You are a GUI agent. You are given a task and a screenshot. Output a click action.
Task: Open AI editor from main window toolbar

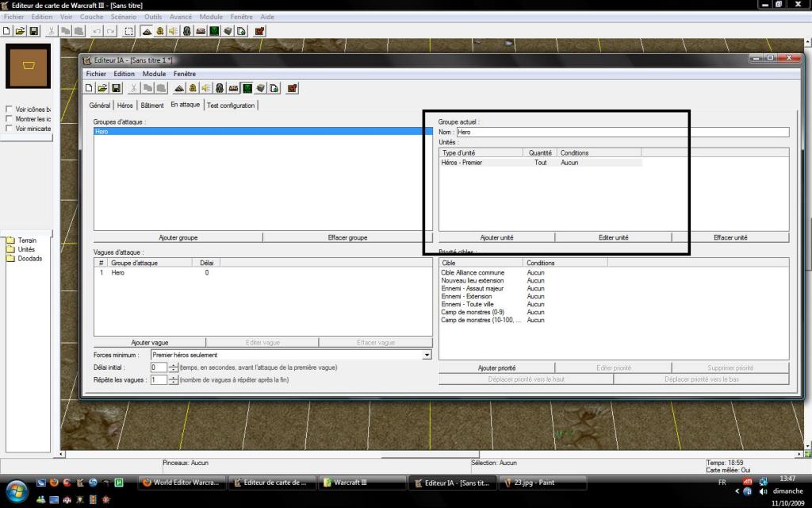pos(214,31)
